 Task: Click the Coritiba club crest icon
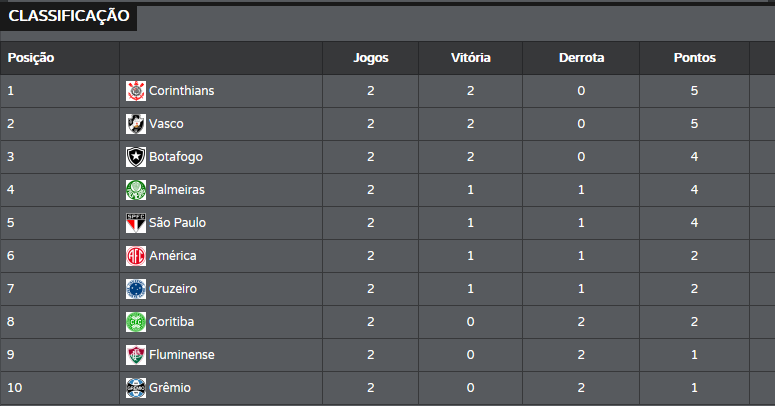tap(135, 322)
